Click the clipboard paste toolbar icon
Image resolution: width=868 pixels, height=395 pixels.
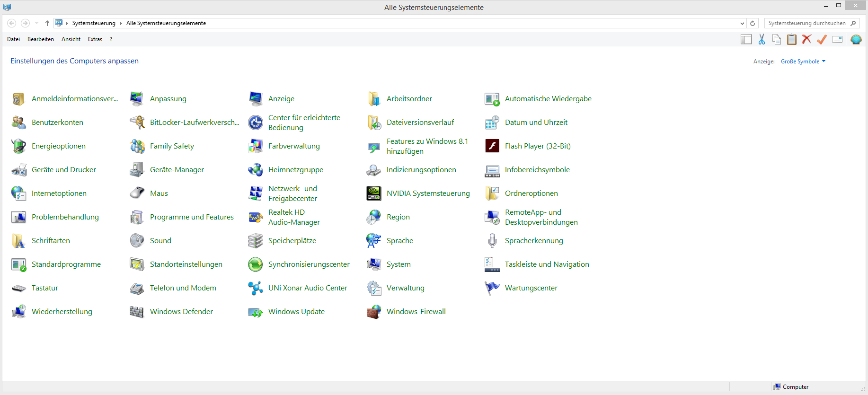click(792, 39)
